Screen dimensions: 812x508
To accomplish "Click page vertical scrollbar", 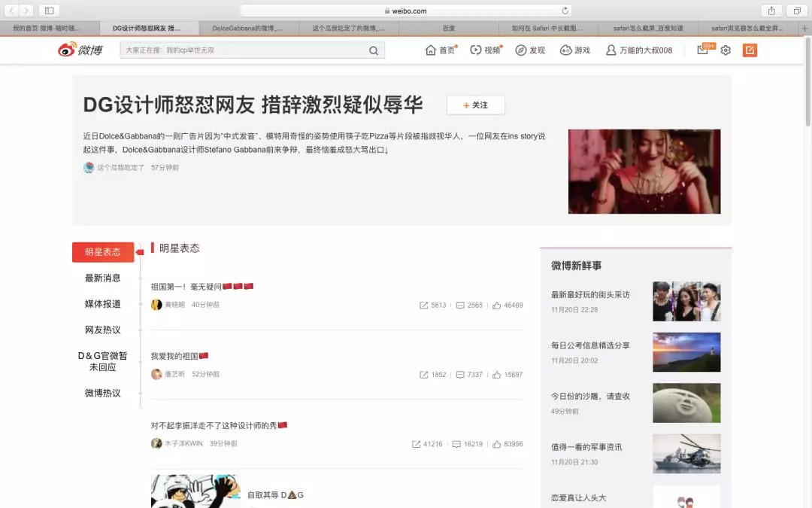I will coord(807,82).
